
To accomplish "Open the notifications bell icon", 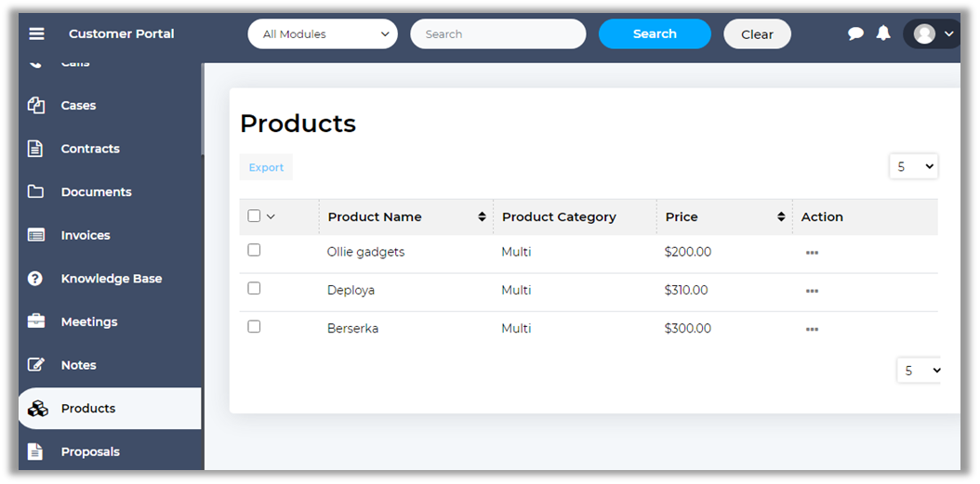I will (883, 33).
